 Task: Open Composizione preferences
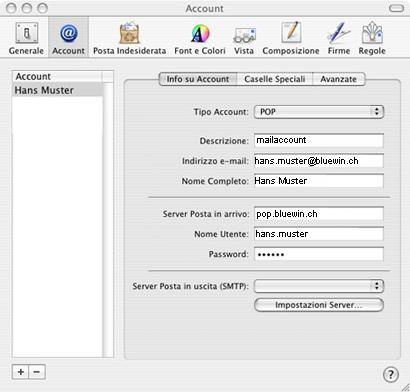point(291,38)
